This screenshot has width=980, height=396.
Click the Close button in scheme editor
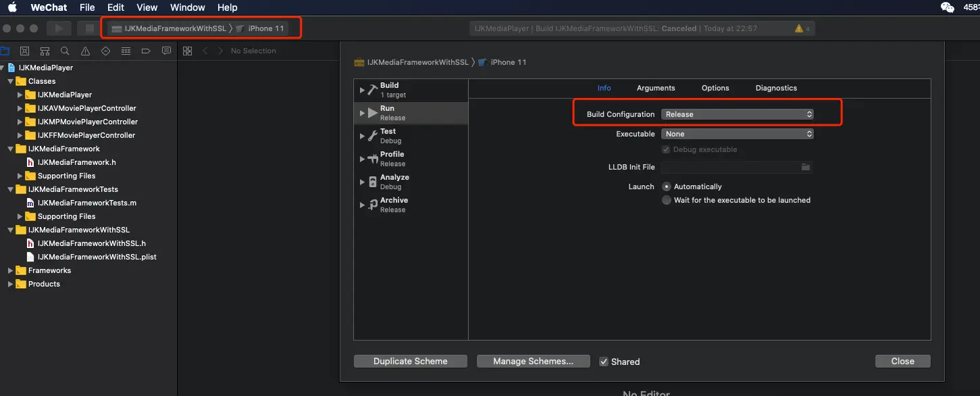point(902,362)
